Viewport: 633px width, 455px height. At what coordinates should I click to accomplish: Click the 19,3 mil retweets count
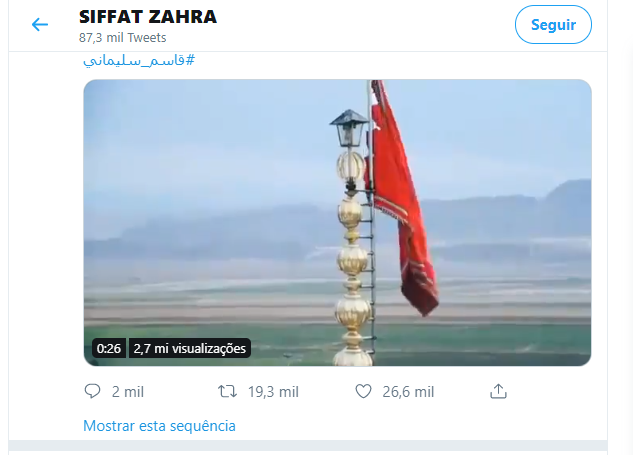point(273,392)
